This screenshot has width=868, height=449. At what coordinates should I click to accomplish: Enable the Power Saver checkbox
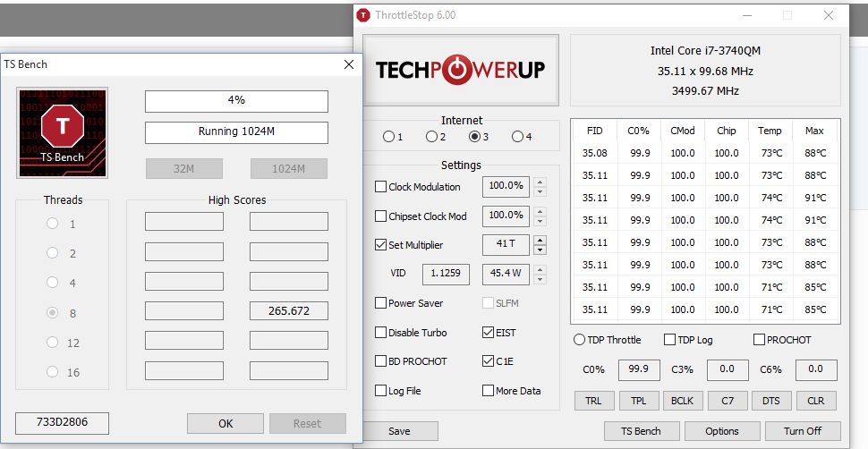381,303
